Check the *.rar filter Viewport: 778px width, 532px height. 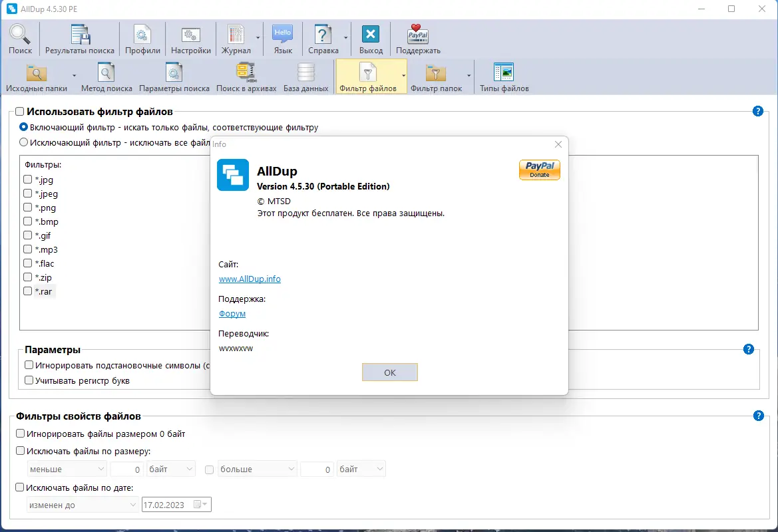point(28,291)
